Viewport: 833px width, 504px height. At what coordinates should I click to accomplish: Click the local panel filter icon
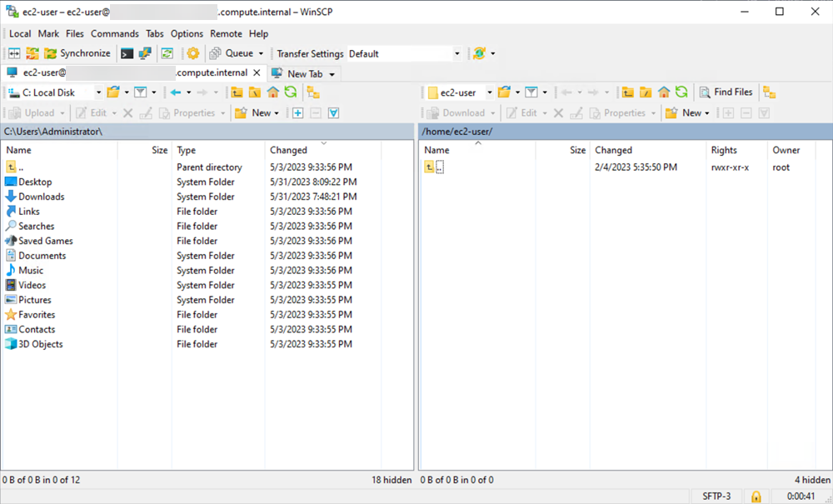click(140, 92)
